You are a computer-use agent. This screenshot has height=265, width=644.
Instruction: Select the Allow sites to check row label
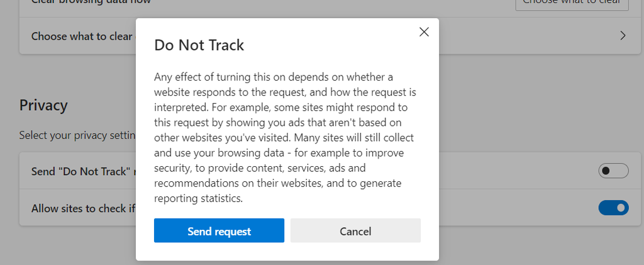(x=82, y=208)
